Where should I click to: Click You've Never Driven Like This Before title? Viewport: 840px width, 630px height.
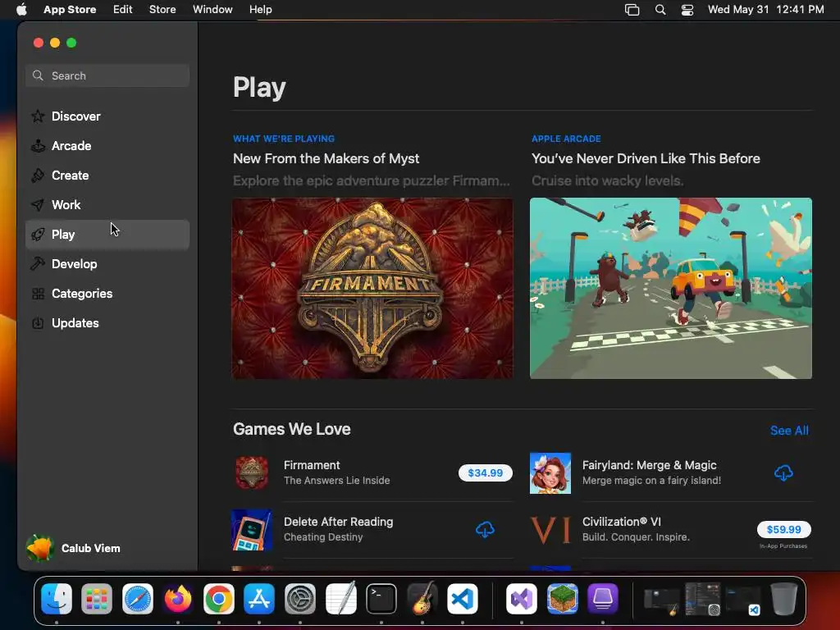646,158
